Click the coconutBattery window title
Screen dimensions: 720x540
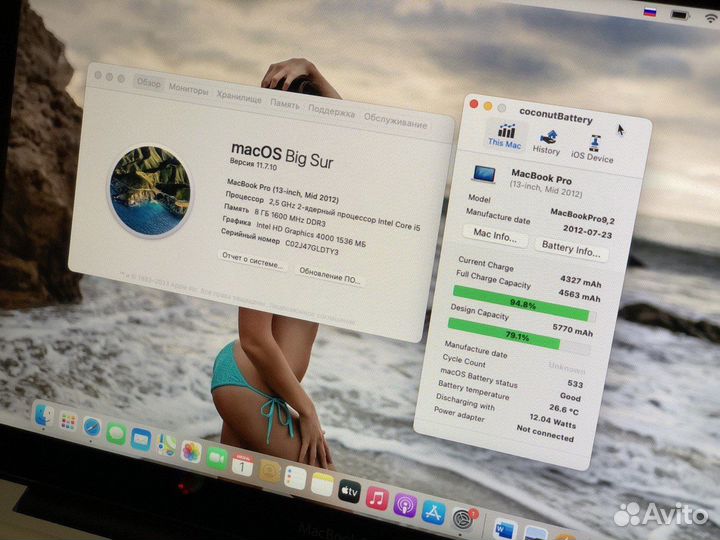tap(556, 116)
